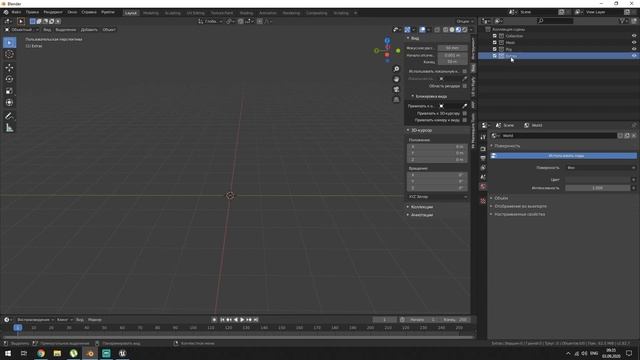The image size is (640, 360).
Task: Click the viewport zoom magnifier icon
Action: pyautogui.click(x=396, y=69)
